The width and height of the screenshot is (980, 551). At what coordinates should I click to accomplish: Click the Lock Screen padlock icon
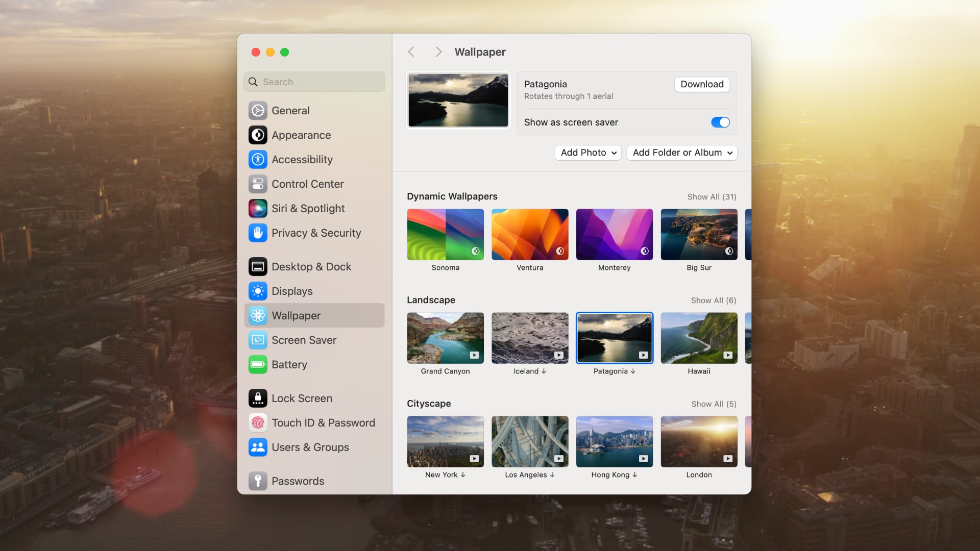(x=258, y=398)
